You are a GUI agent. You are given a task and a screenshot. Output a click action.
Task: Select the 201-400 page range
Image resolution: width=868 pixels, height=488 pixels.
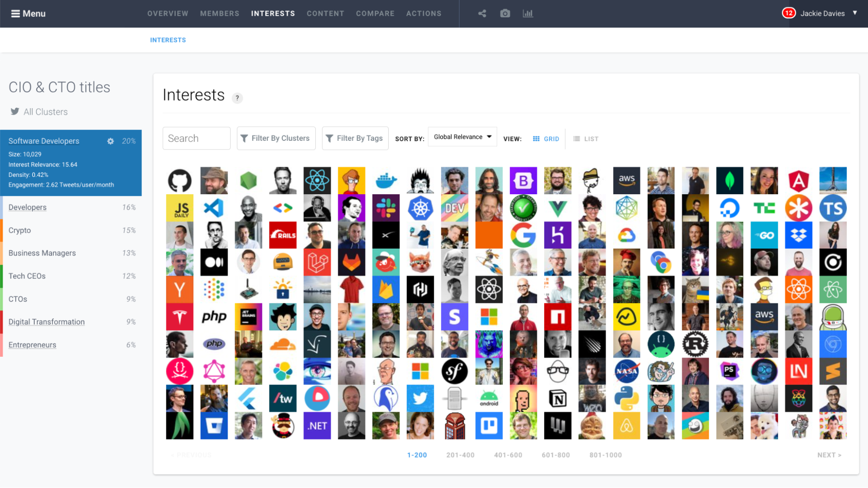(459, 455)
